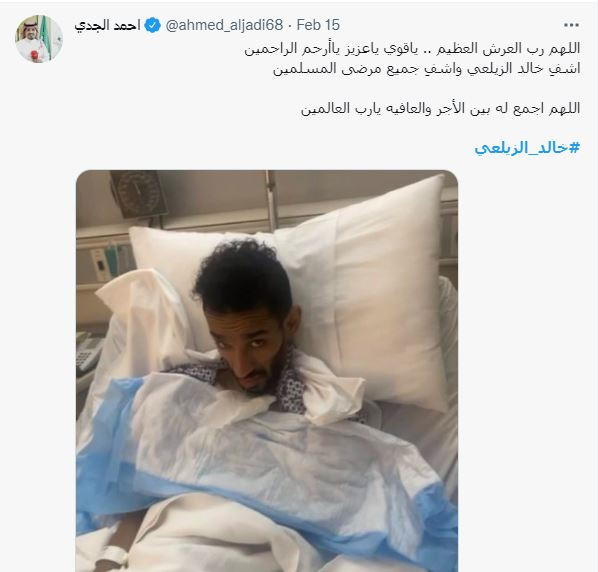Click the bedside telephone in photo
Screen dimensions: 598x572
pyautogui.click(x=87, y=353)
